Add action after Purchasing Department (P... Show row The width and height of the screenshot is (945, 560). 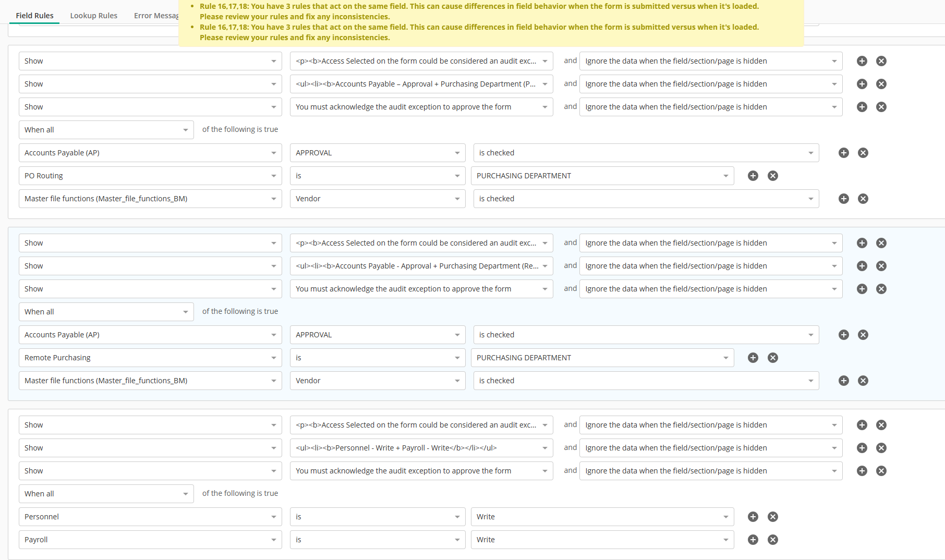coord(862,84)
